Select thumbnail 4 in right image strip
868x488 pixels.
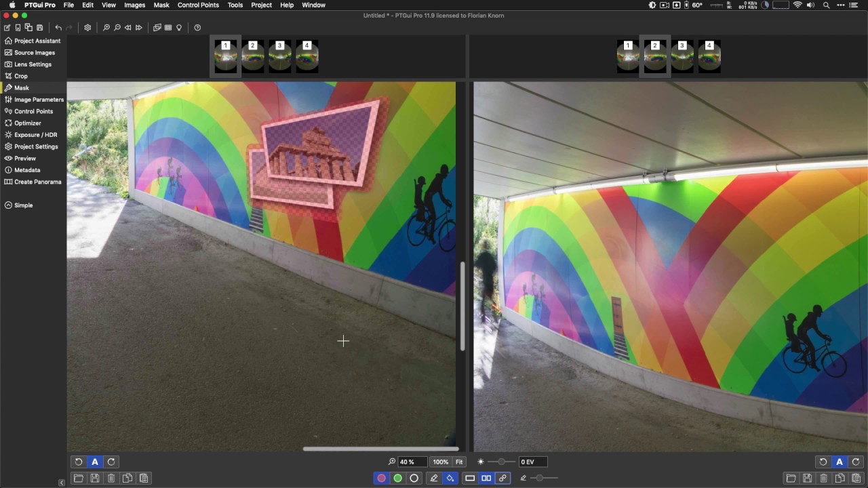[x=709, y=56]
